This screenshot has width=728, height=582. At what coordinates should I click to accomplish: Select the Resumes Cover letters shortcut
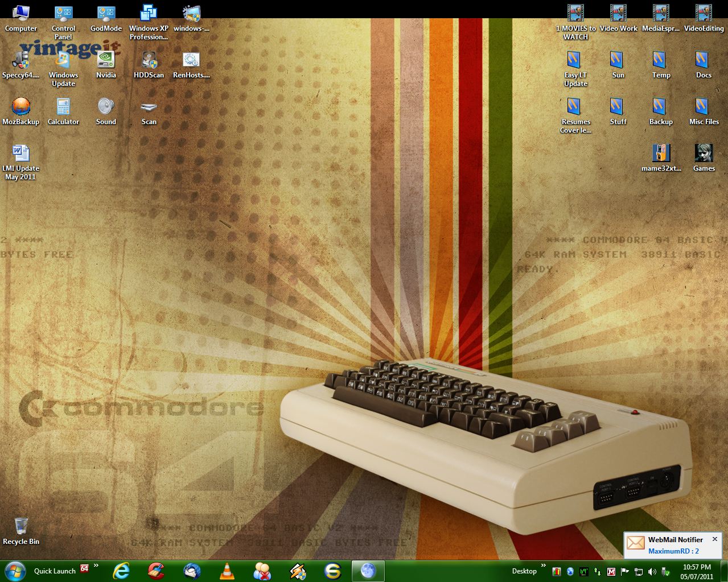point(575,116)
